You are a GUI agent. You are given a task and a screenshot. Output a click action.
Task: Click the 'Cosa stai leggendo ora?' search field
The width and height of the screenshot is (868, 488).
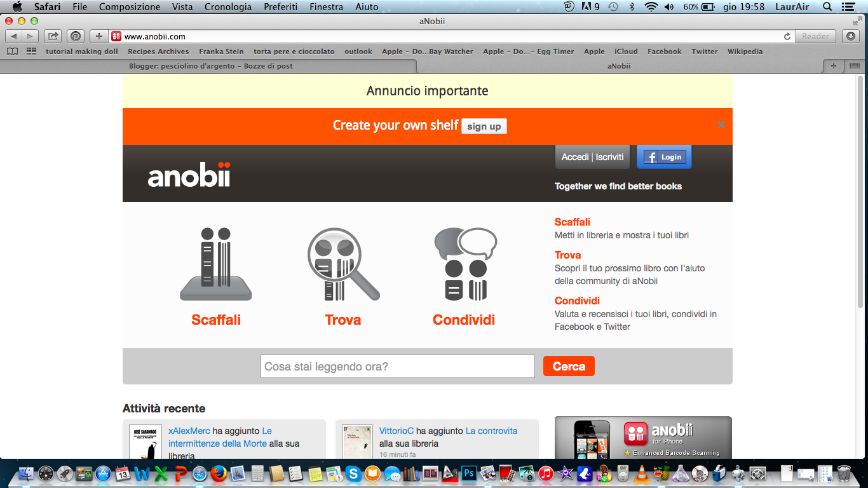point(398,366)
